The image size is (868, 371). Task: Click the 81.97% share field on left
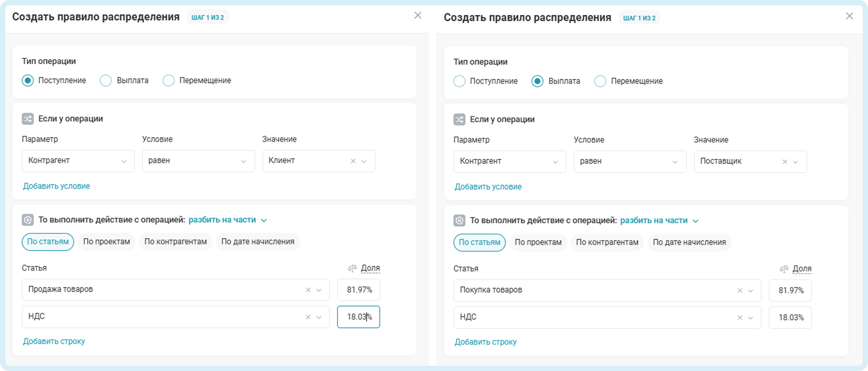coord(358,290)
